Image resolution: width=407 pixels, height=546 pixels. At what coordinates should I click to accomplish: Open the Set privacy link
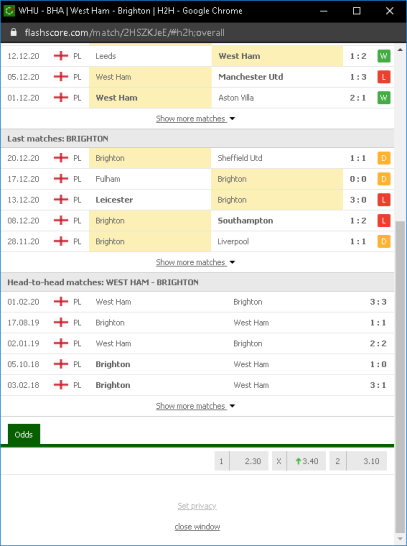click(197, 506)
